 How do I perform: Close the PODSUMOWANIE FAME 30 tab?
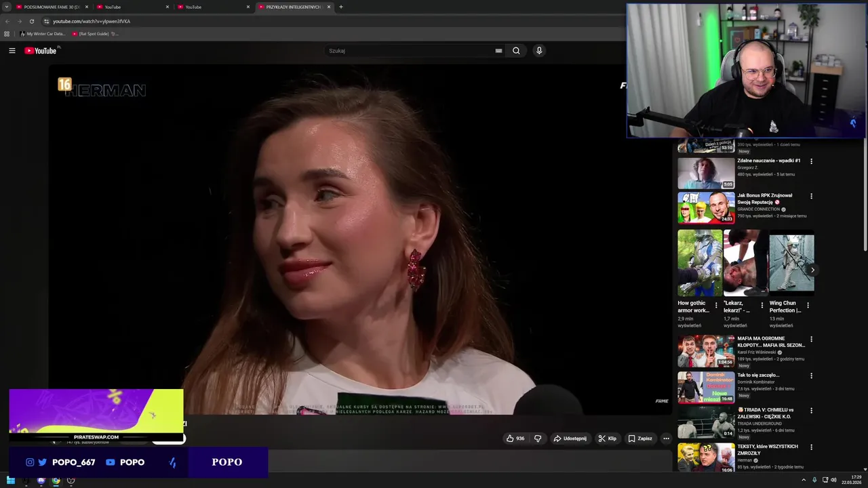click(x=86, y=7)
